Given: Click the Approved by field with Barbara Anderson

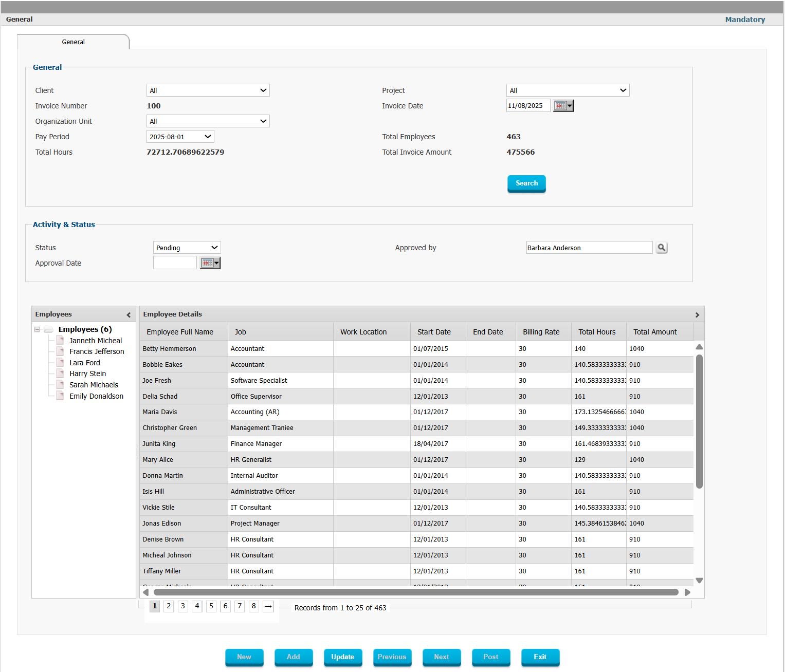Looking at the screenshot, I should [x=589, y=248].
